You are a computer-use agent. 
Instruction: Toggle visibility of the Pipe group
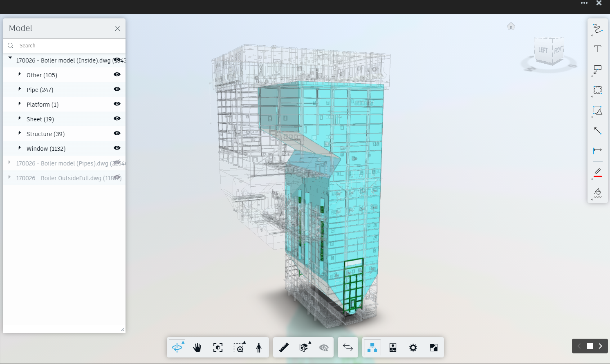pos(117,89)
